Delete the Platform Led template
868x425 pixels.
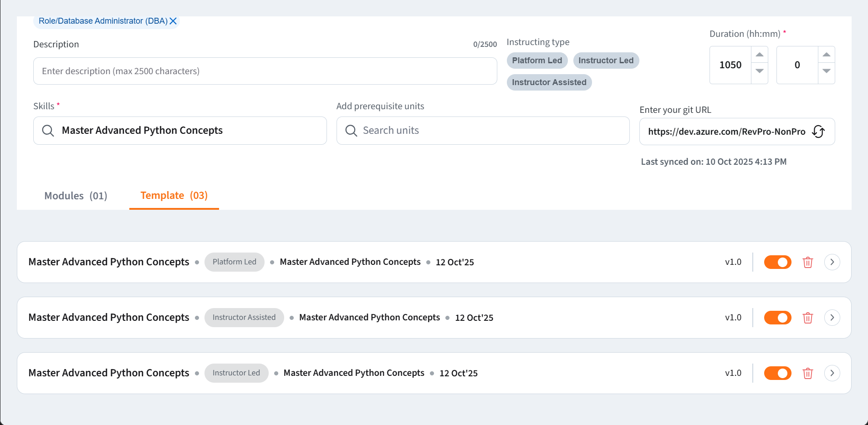(x=807, y=262)
